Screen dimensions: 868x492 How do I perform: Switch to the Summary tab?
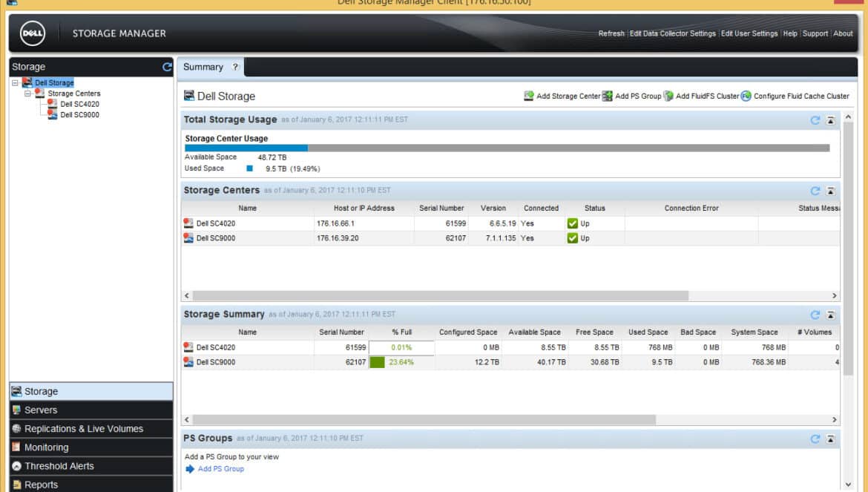203,67
